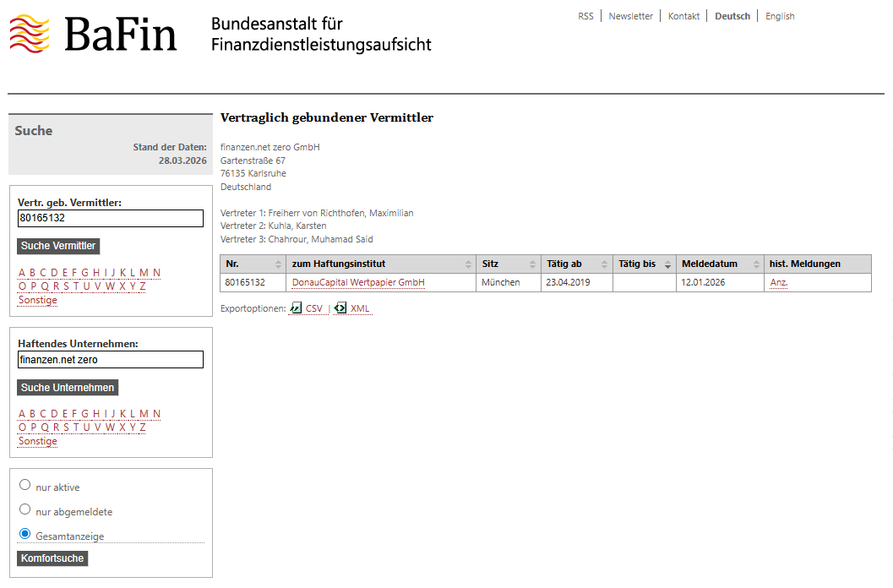Sort the table by the Nr. column arrows

(x=276, y=263)
